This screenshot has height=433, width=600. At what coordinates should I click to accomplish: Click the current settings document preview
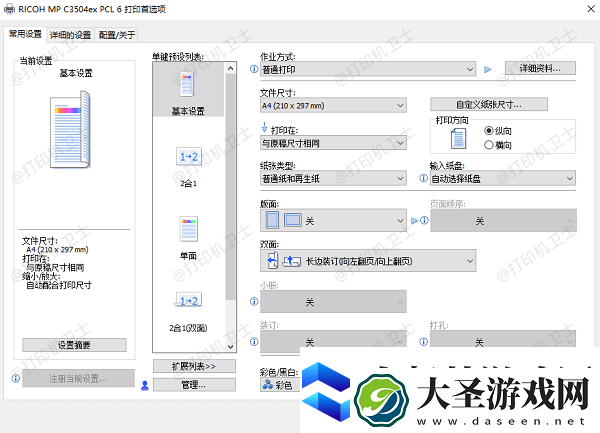pyautogui.click(x=71, y=129)
